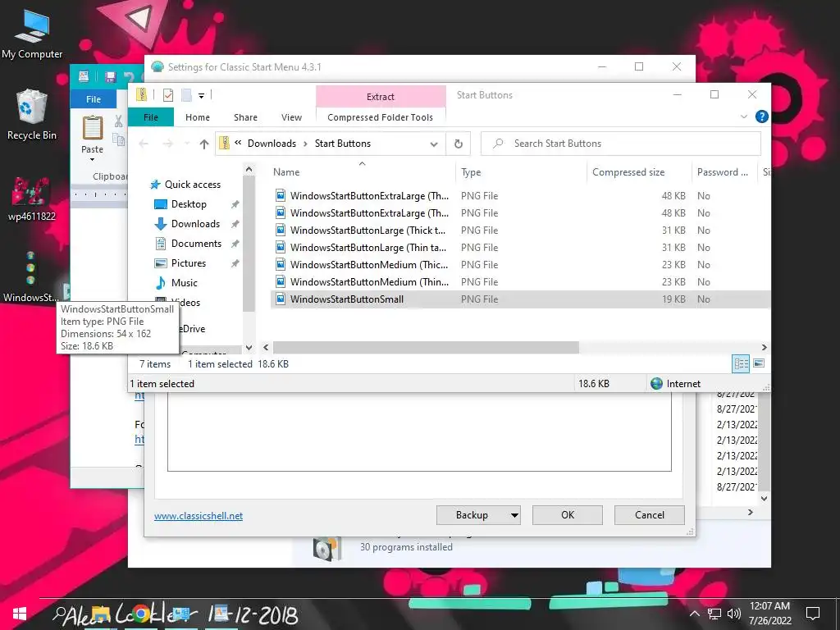Expand the address bar history dropdown
The image size is (840, 630).
(x=434, y=144)
